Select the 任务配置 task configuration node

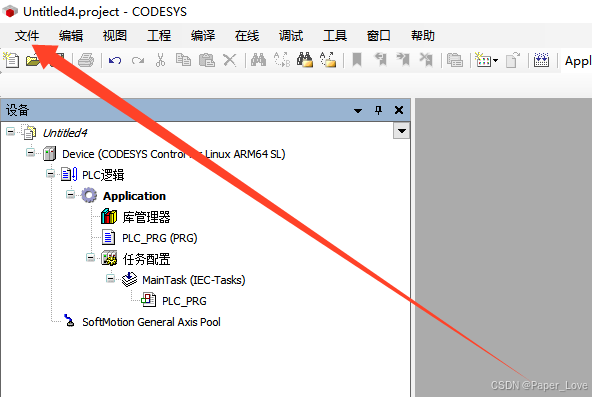click(146, 259)
